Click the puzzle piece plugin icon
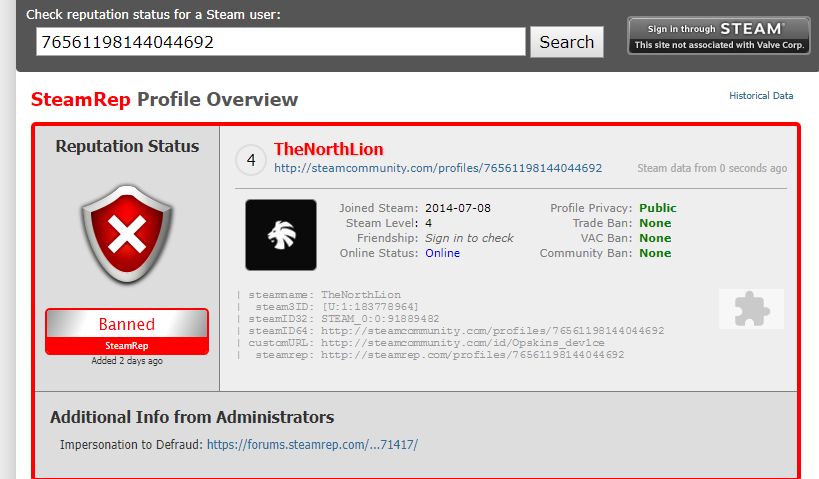The height and width of the screenshot is (479, 819). click(x=751, y=309)
